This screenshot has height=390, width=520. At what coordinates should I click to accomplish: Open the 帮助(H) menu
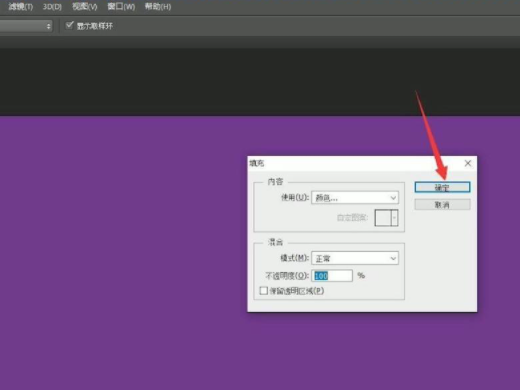click(x=158, y=7)
